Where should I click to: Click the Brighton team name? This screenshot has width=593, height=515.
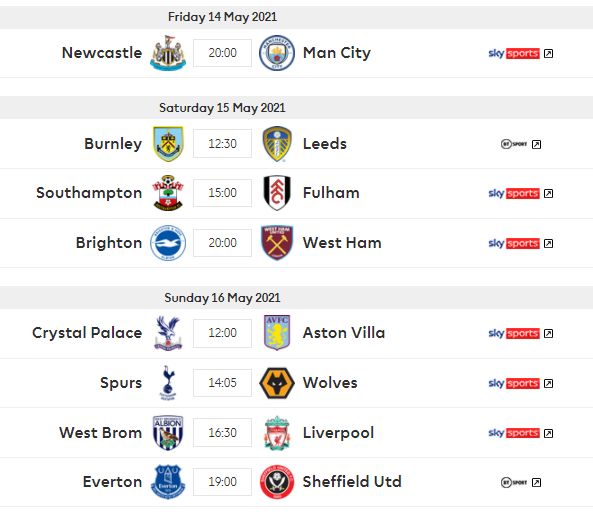(109, 243)
